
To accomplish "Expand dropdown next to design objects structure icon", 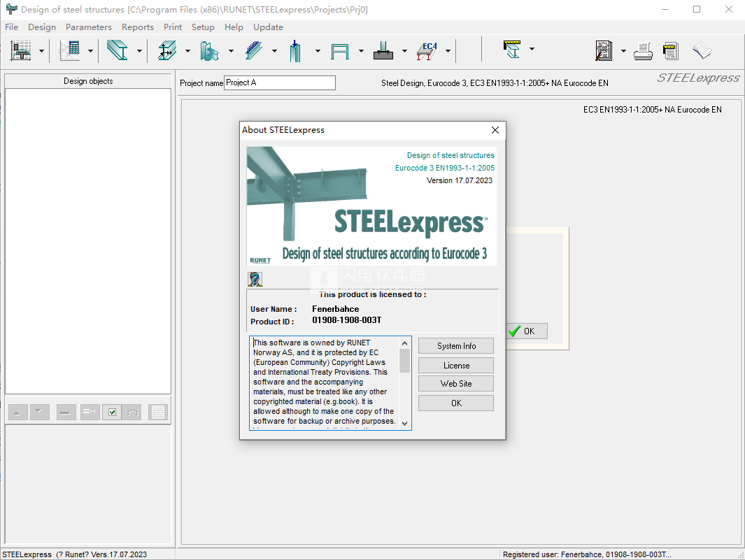I will (x=41, y=50).
